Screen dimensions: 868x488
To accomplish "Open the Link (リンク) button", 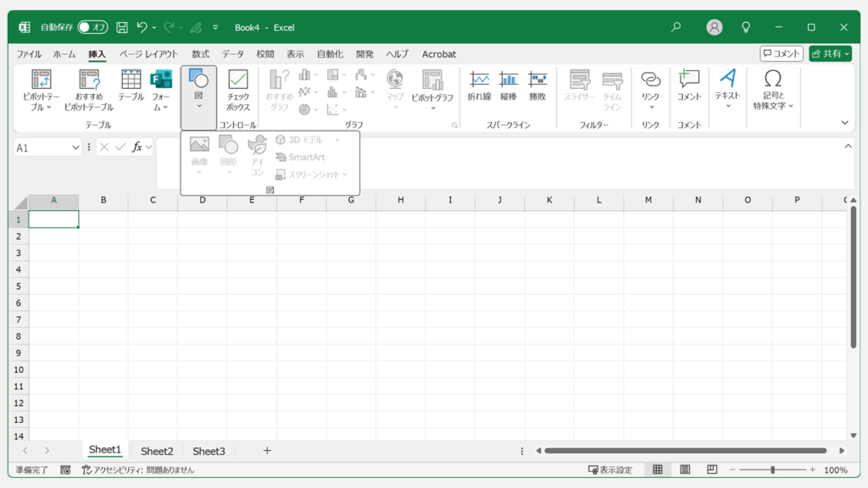I will [650, 90].
